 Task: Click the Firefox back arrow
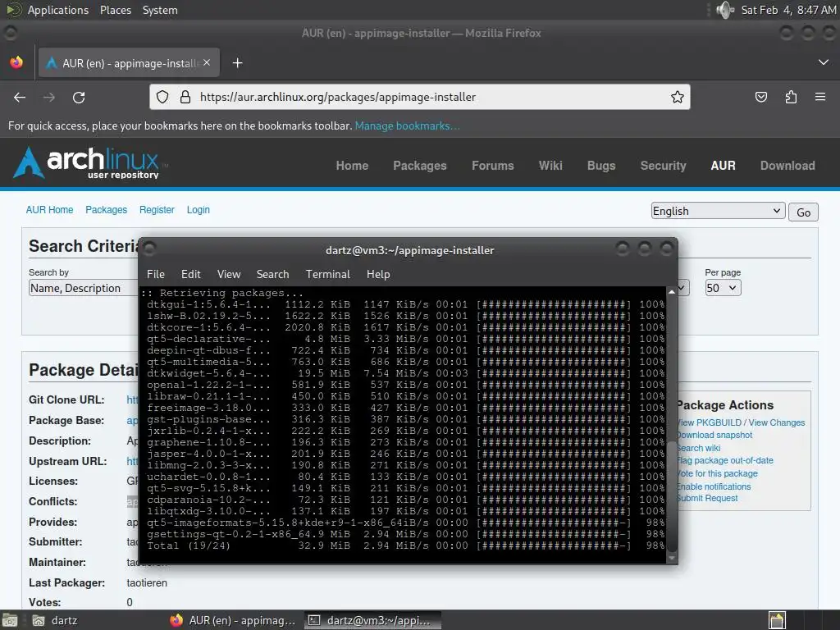tap(20, 97)
